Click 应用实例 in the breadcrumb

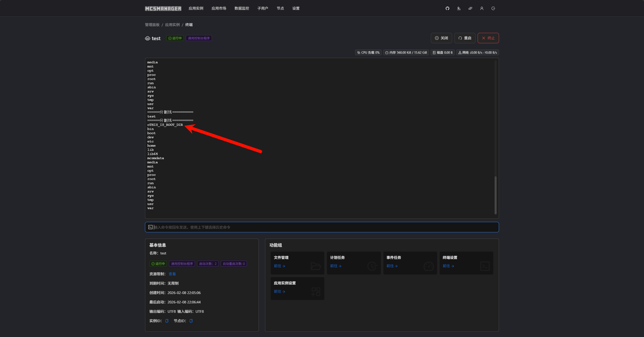click(x=172, y=25)
